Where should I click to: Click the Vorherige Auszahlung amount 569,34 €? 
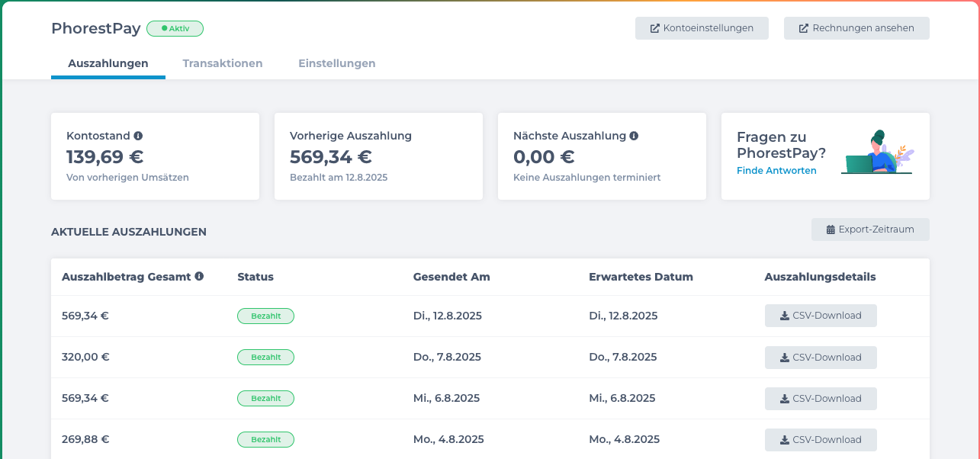click(x=330, y=157)
